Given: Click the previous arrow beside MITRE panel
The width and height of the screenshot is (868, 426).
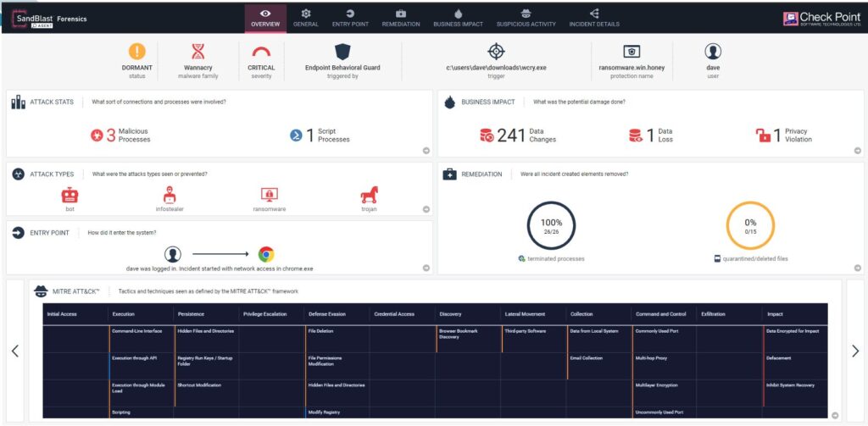Looking at the screenshot, I should pos(15,351).
